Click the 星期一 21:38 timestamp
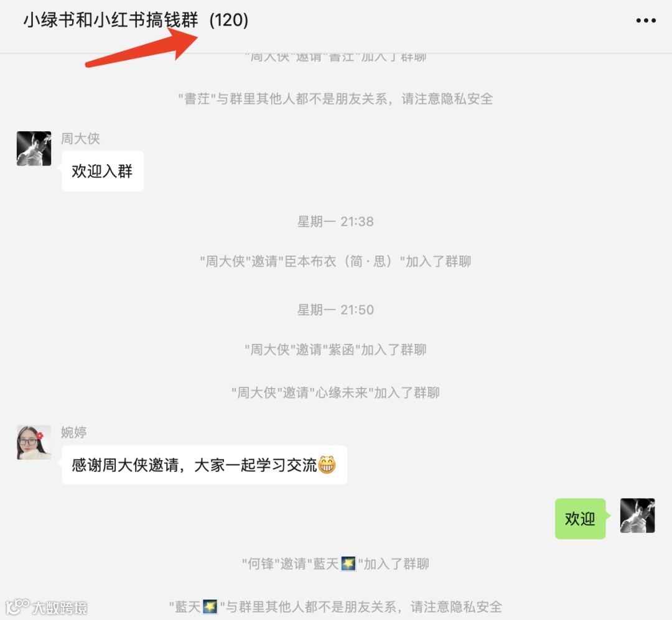The image size is (672, 620). (335, 221)
